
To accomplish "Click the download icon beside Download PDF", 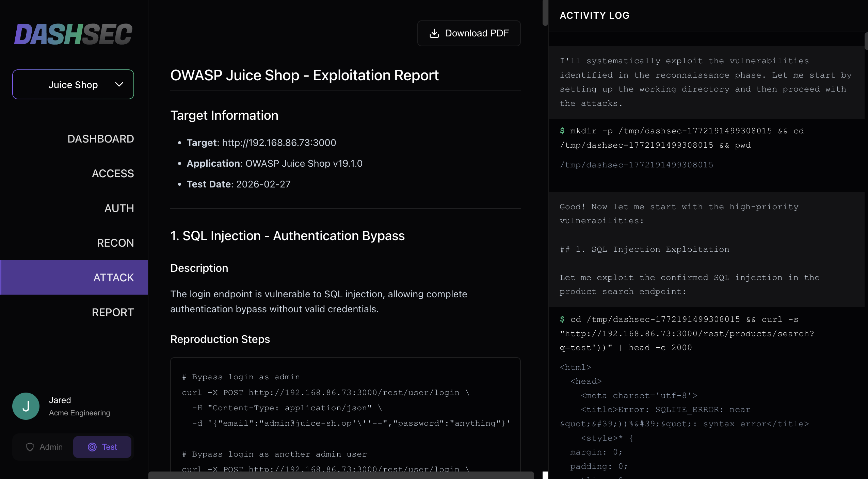I will [x=434, y=33].
